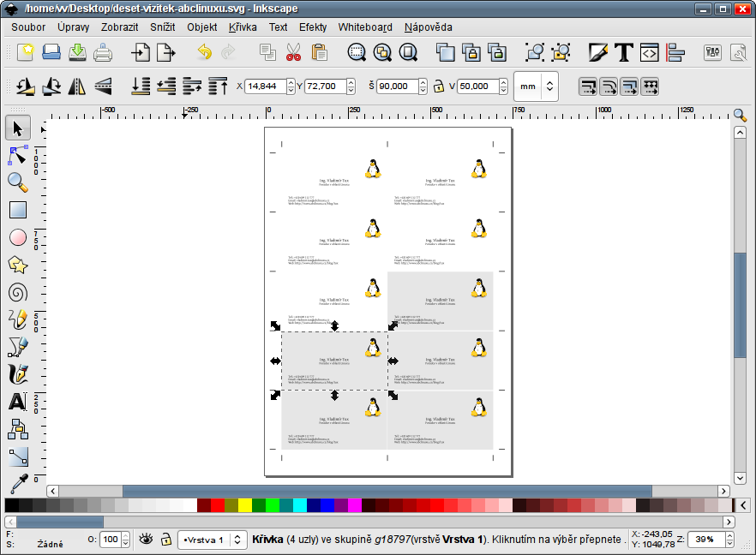Undo the last action

click(205, 52)
